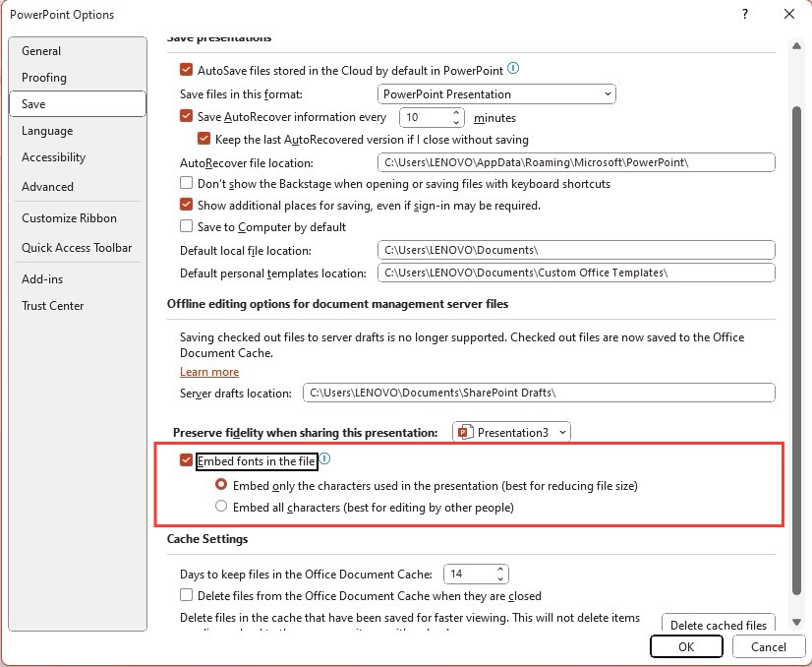Screen dimensions: 812x667
Task: Click the cache days value field
Action: (470, 574)
